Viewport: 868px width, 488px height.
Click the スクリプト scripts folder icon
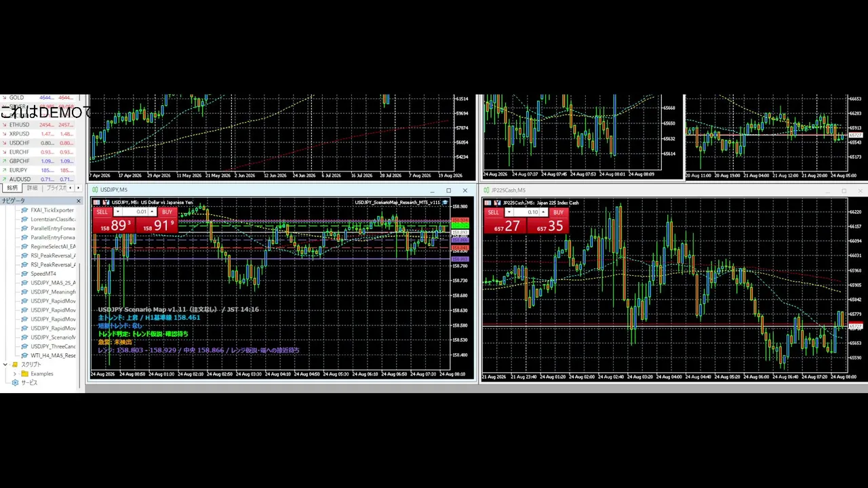pyautogui.click(x=15, y=365)
